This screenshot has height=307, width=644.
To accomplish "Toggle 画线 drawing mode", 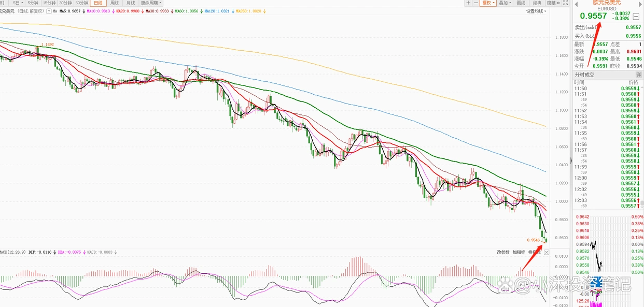I will pos(521,3).
